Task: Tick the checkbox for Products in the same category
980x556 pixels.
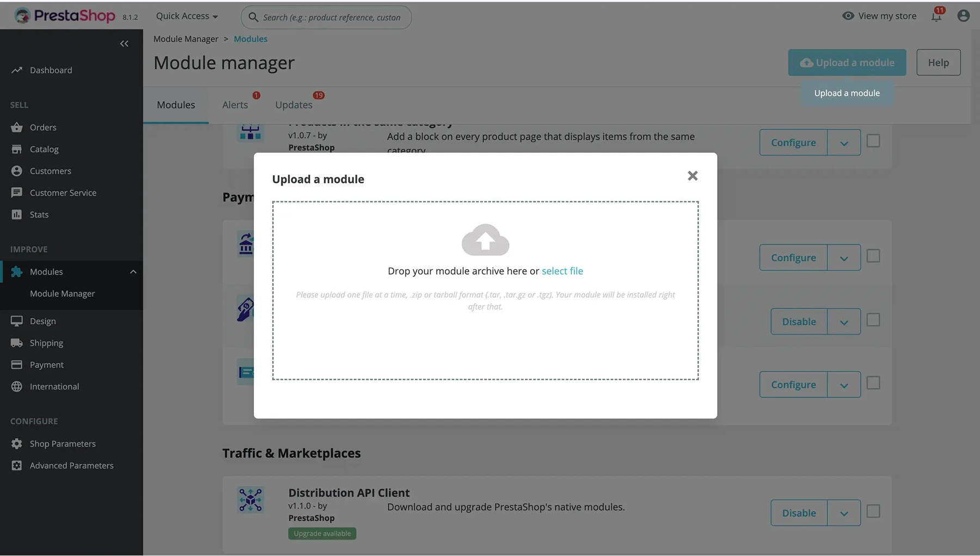Action: point(873,141)
